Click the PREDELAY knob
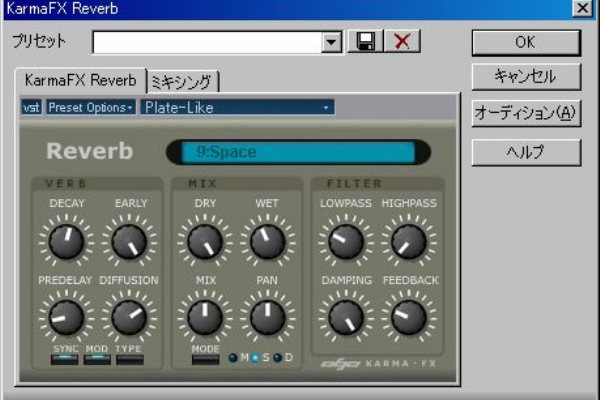Image resolution: width=600 pixels, height=400 pixels. point(66,317)
